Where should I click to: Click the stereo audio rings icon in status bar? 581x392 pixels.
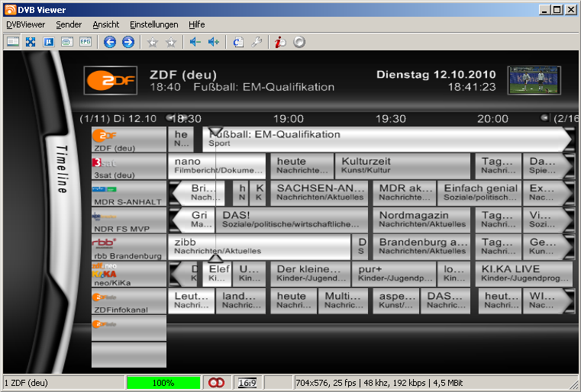click(x=216, y=383)
